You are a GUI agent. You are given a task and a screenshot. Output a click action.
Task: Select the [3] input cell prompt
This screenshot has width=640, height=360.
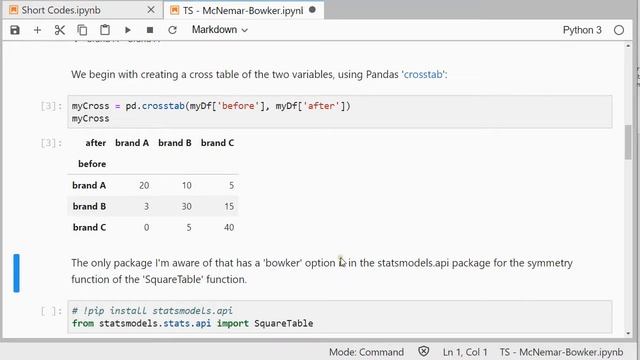click(x=51, y=106)
